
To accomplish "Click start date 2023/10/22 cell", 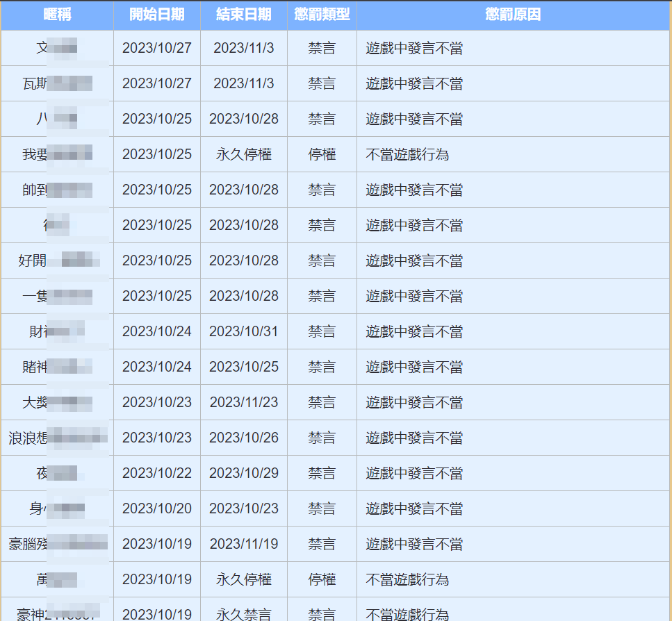I will point(157,473).
